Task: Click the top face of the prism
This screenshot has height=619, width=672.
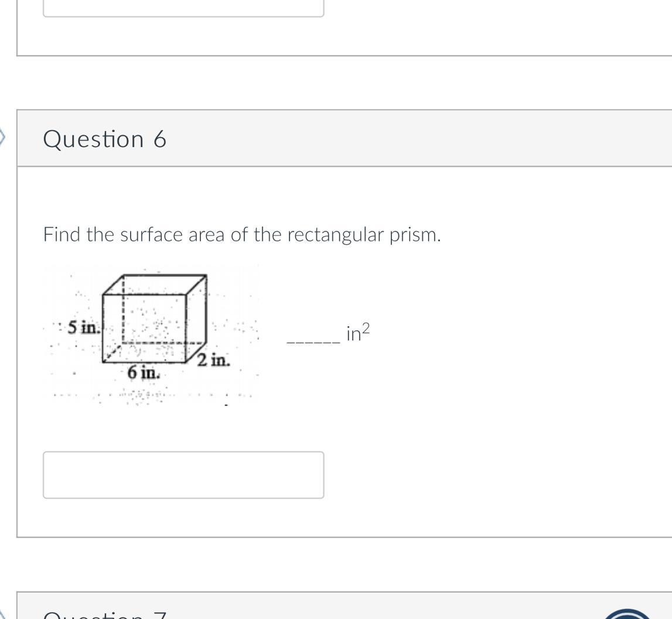Action: click(x=155, y=285)
